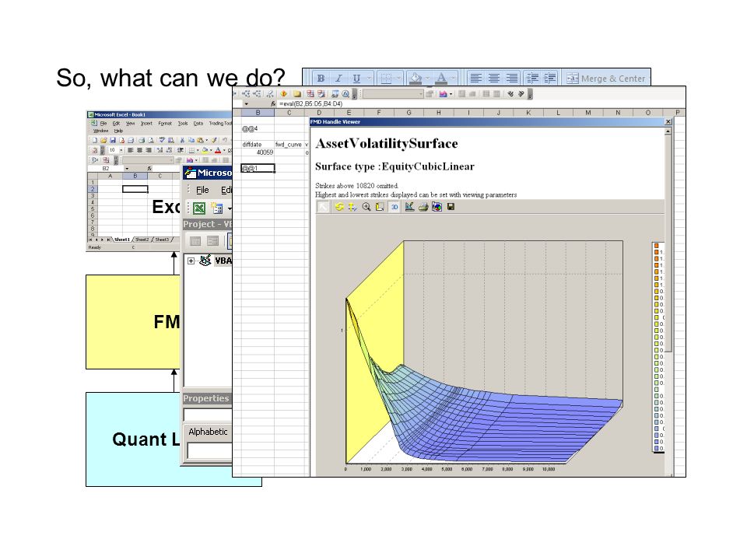Viewport: 747px width, 560px height.
Task: Click the Increase Indent icon
Action: [x=550, y=78]
